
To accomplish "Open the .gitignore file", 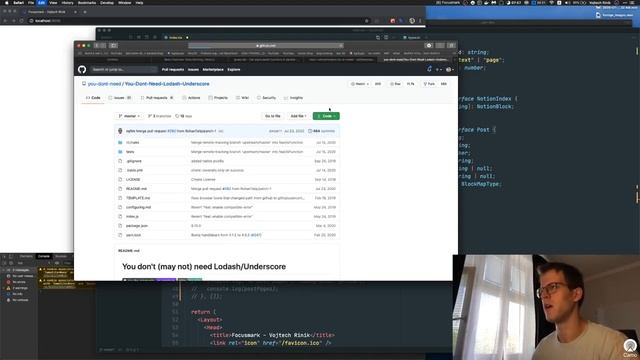I will (x=134, y=161).
